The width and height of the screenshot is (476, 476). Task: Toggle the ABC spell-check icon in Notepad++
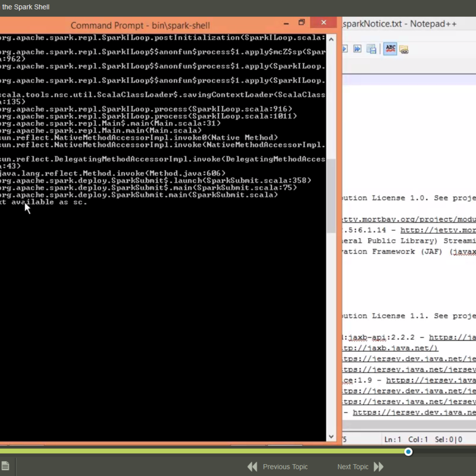pyautogui.click(x=390, y=49)
